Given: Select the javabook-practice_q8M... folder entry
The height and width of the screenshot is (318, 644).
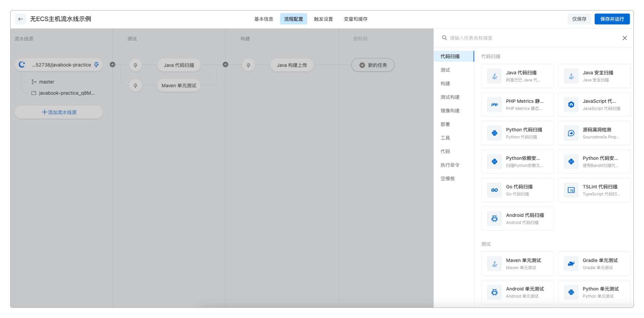Looking at the screenshot, I should (x=67, y=93).
